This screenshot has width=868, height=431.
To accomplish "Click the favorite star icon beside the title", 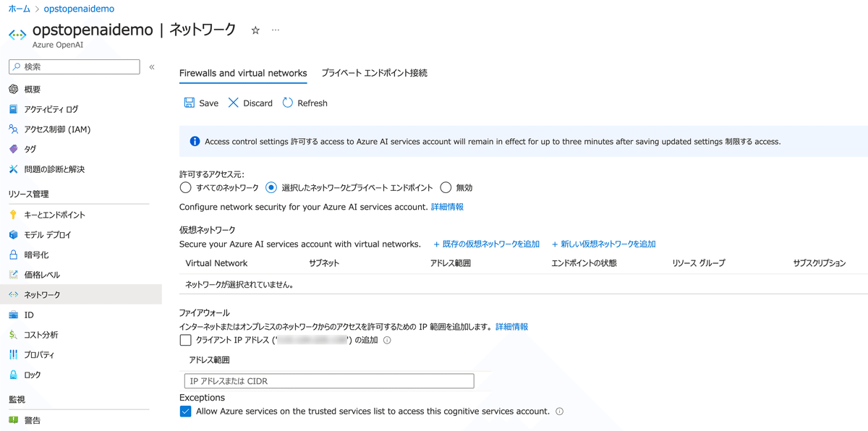I will tap(255, 30).
